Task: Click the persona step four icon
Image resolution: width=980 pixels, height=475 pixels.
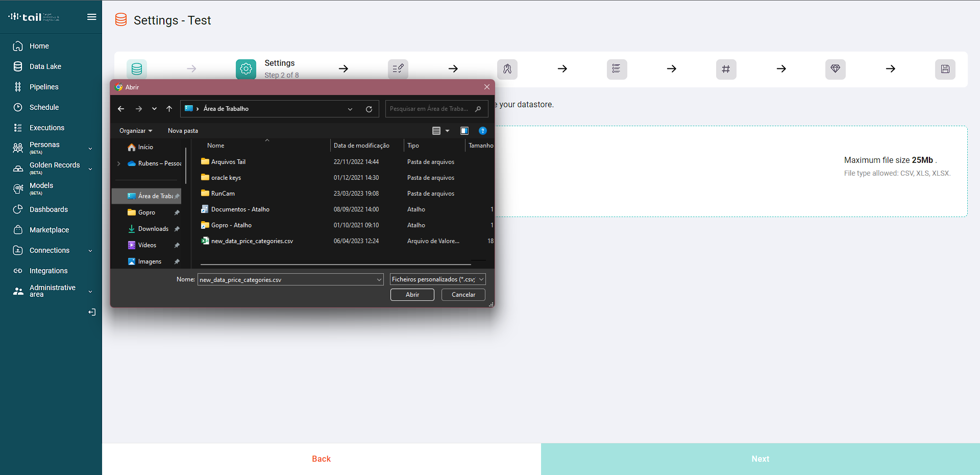Action: [507, 69]
